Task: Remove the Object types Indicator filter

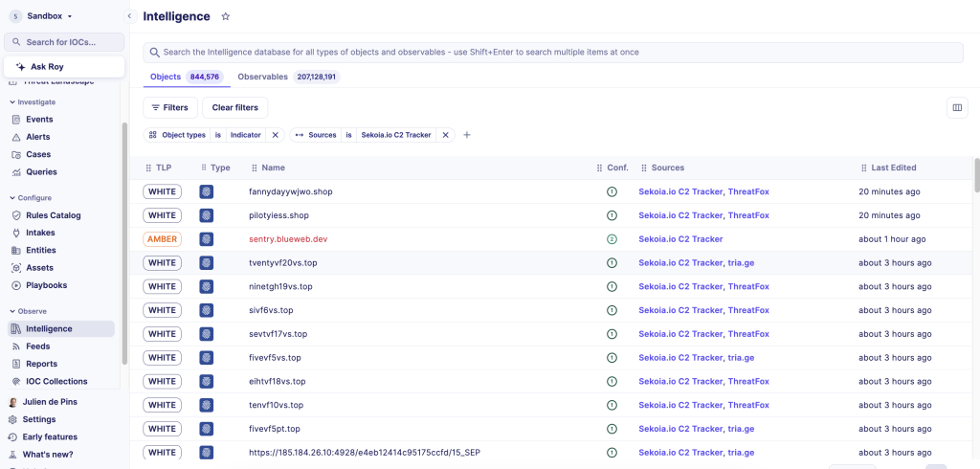Action: click(x=275, y=135)
